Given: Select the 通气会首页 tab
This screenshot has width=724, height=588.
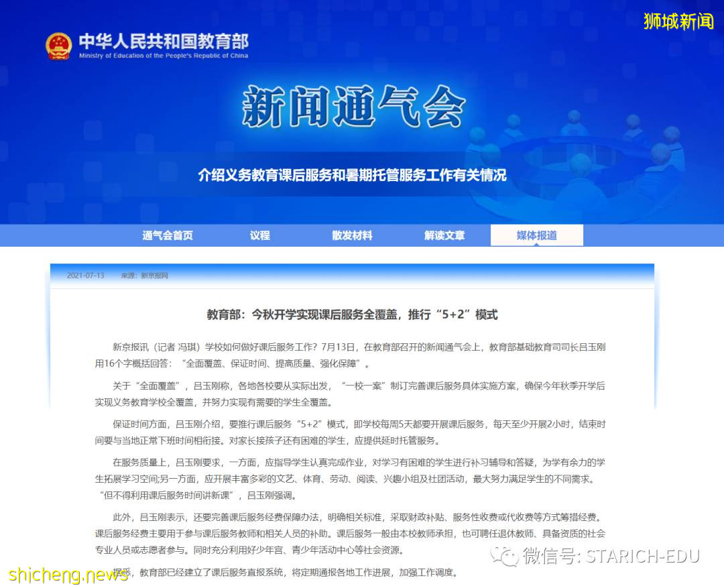Looking at the screenshot, I should click(x=167, y=235).
